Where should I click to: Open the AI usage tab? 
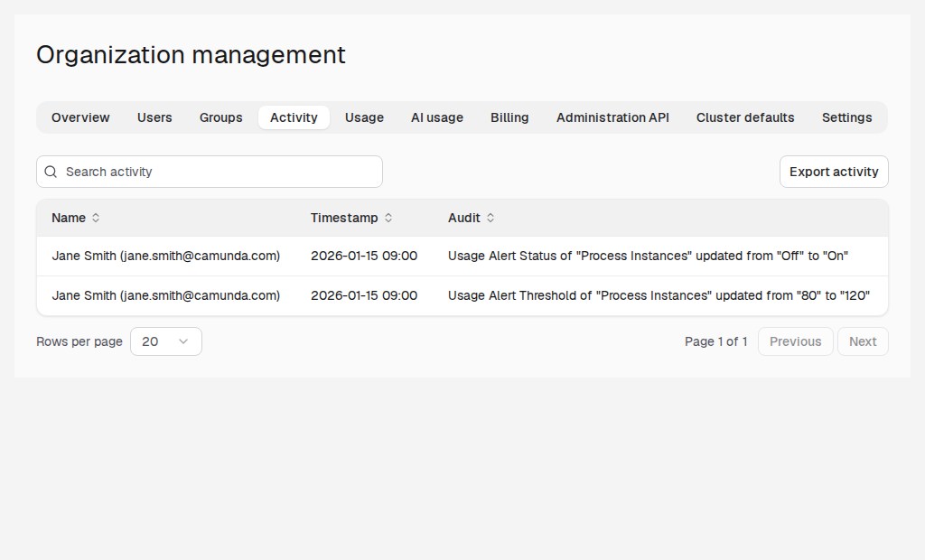(437, 117)
